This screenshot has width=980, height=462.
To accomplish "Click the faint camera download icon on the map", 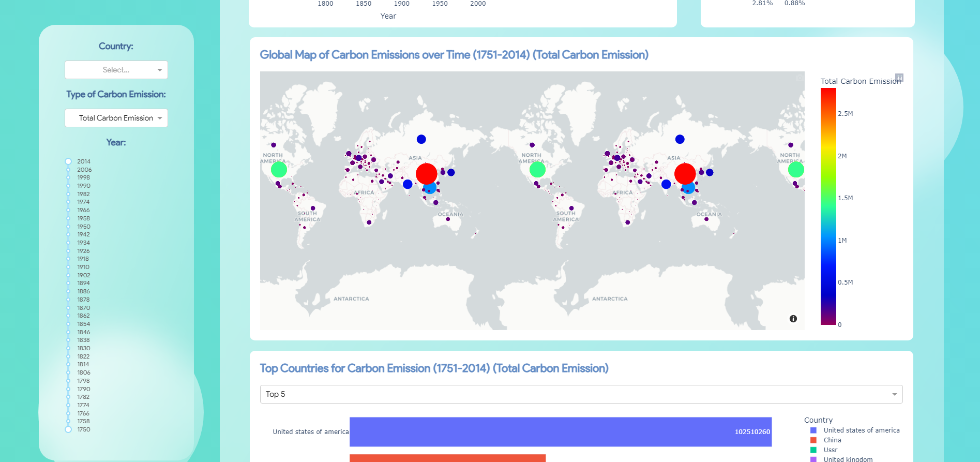I will point(800,78).
